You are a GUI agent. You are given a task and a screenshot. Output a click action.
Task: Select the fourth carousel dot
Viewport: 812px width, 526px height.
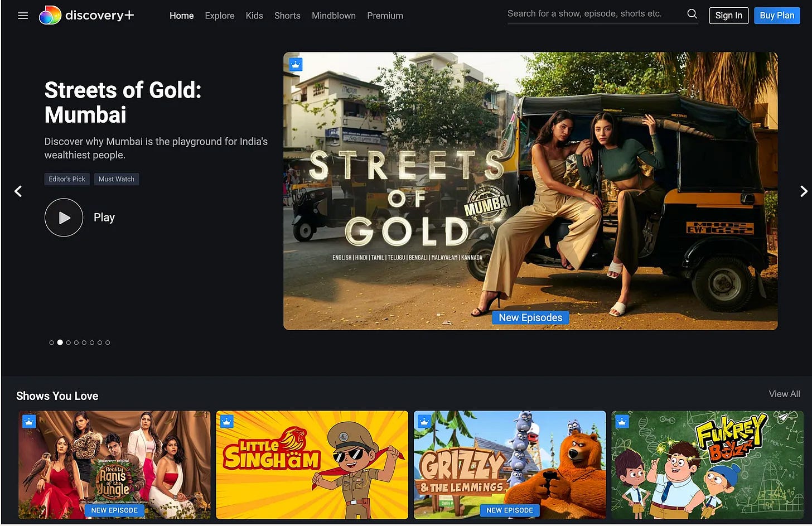pos(76,342)
